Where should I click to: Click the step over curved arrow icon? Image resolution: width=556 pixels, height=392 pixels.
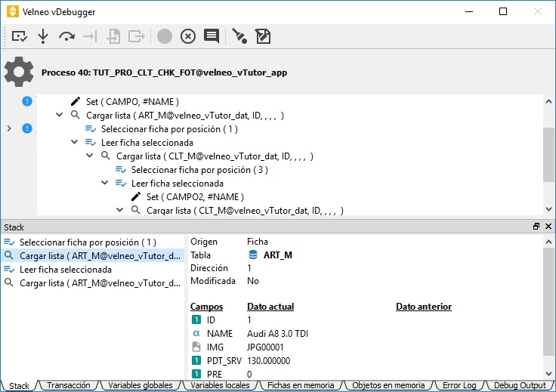(66, 35)
